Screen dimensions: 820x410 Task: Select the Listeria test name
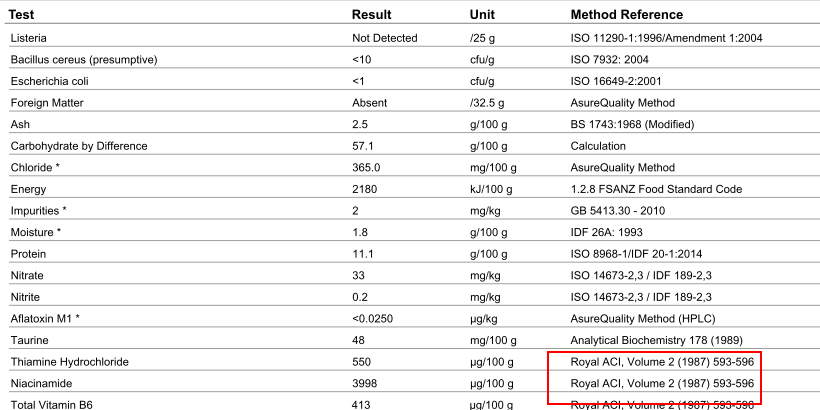[x=27, y=38]
